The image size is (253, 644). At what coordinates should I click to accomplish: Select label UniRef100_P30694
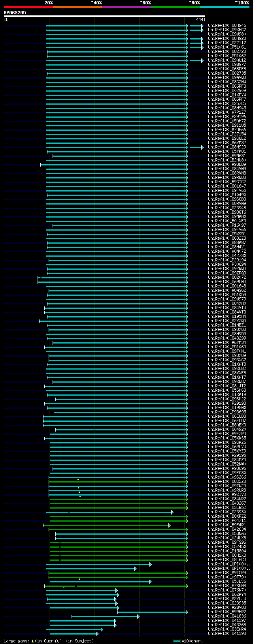coord(227,265)
